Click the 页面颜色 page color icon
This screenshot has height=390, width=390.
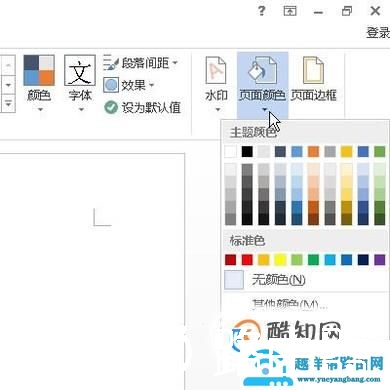coord(262,70)
